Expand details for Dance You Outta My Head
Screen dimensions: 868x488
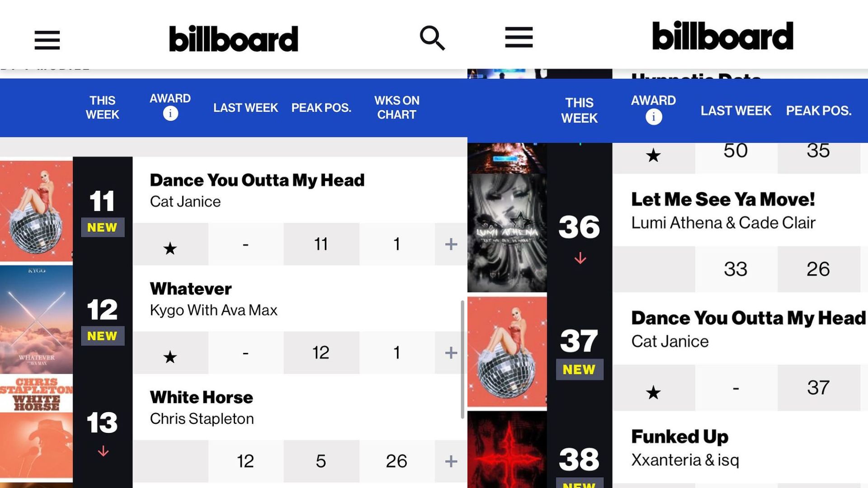(x=451, y=244)
